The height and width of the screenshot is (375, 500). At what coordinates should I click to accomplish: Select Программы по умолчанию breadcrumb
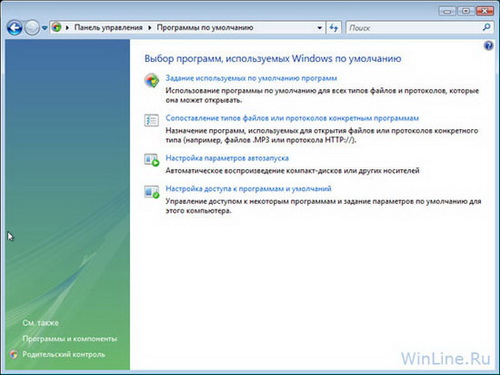click(x=205, y=27)
